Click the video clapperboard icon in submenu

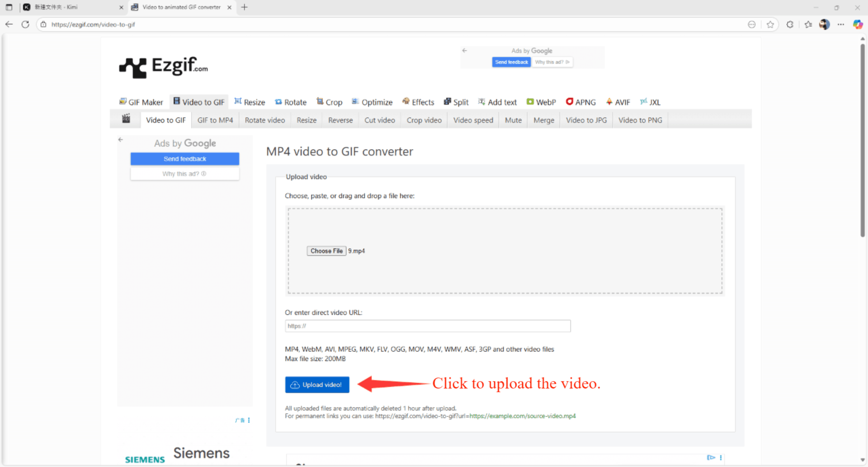click(x=126, y=119)
